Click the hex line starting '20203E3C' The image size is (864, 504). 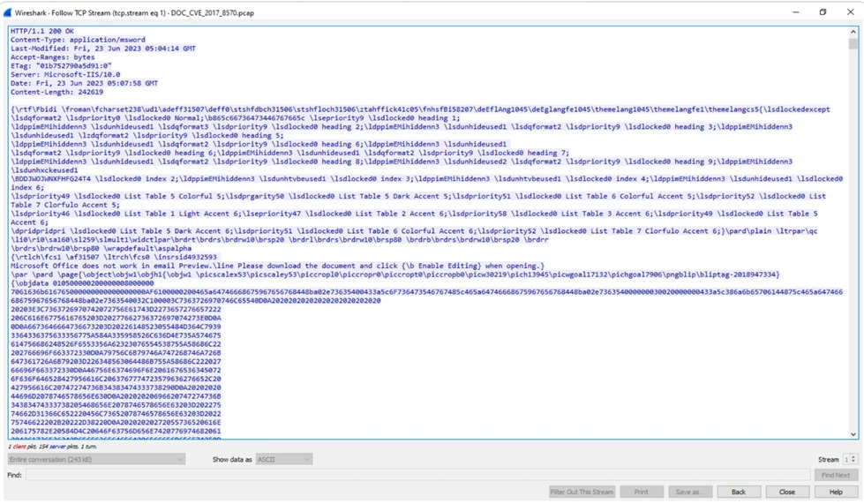pos(116,309)
